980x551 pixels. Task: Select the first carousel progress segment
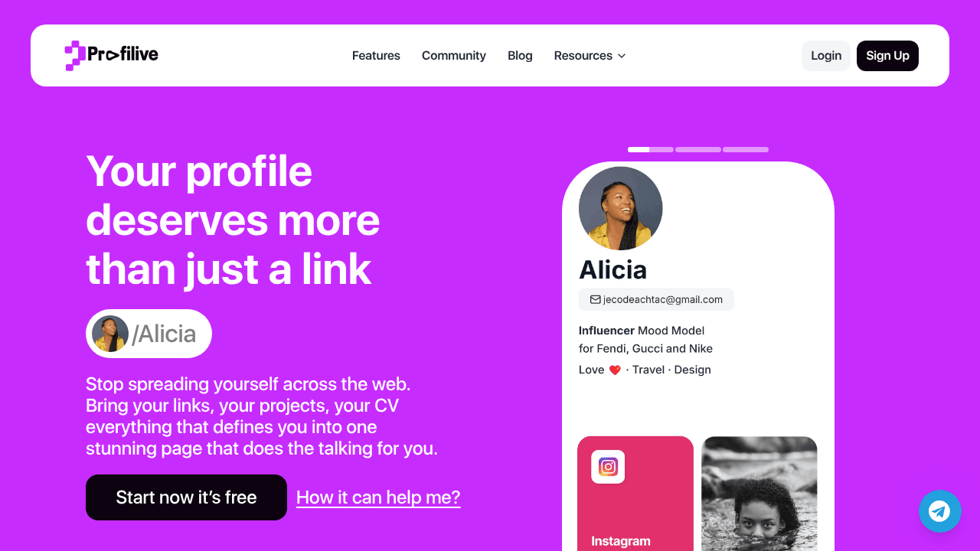tap(651, 149)
